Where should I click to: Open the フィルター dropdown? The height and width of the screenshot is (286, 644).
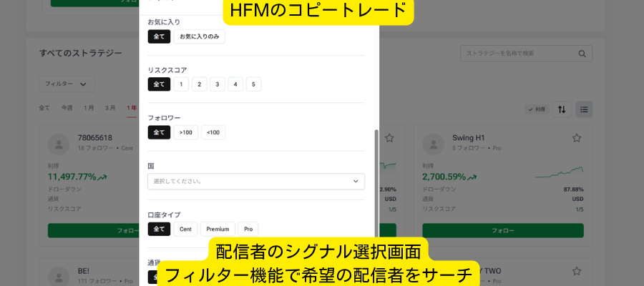(x=67, y=84)
